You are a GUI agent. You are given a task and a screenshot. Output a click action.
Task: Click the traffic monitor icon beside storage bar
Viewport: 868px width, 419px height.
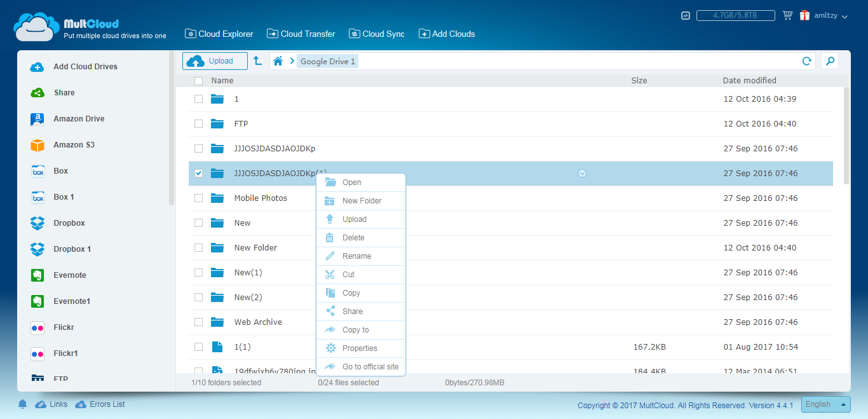click(686, 16)
